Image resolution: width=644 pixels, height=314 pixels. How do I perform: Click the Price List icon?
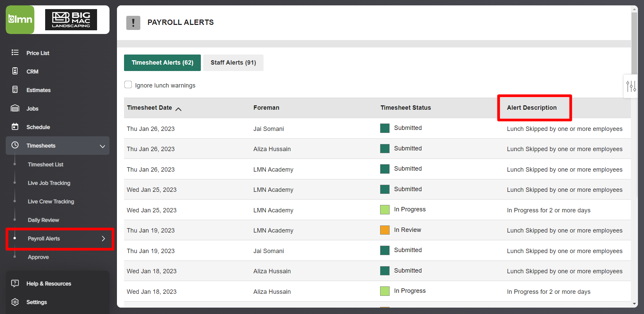pos(15,53)
